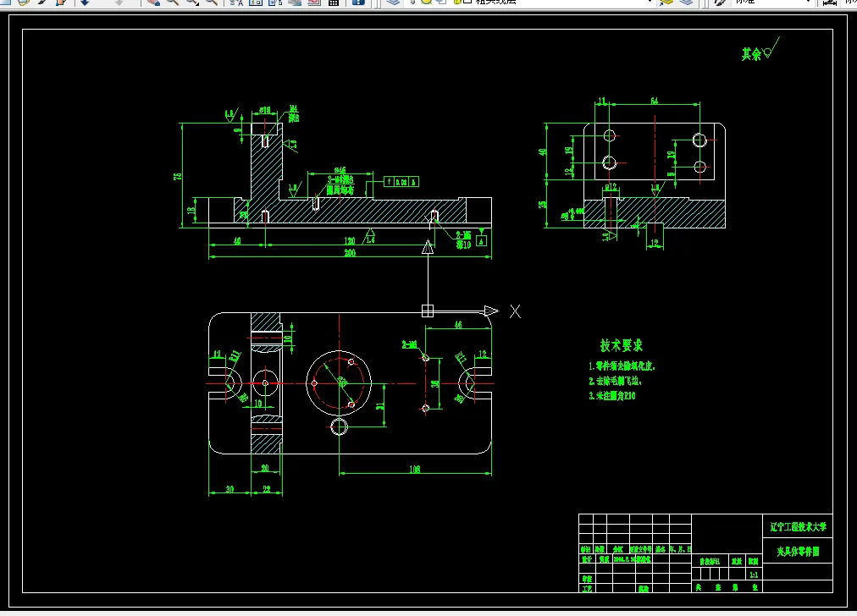Click the blue undo arrow in the toolbar

86,3
